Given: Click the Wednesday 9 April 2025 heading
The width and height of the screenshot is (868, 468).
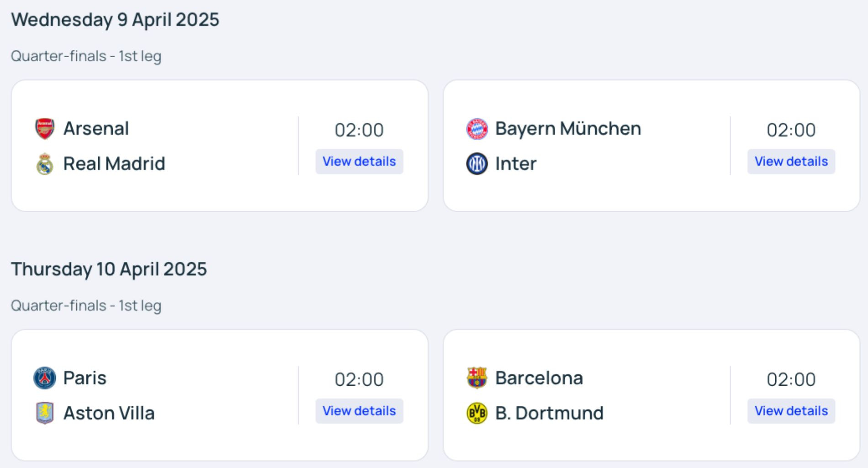Looking at the screenshot, I should click(x=115, y=20).
